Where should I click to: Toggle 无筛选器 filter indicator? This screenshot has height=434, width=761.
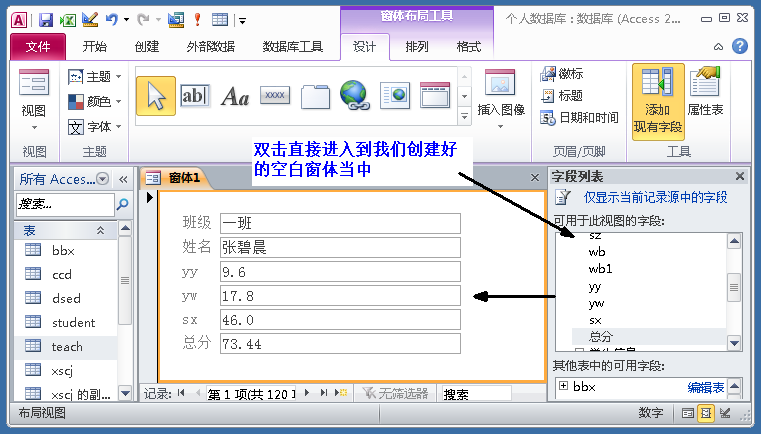395,393
